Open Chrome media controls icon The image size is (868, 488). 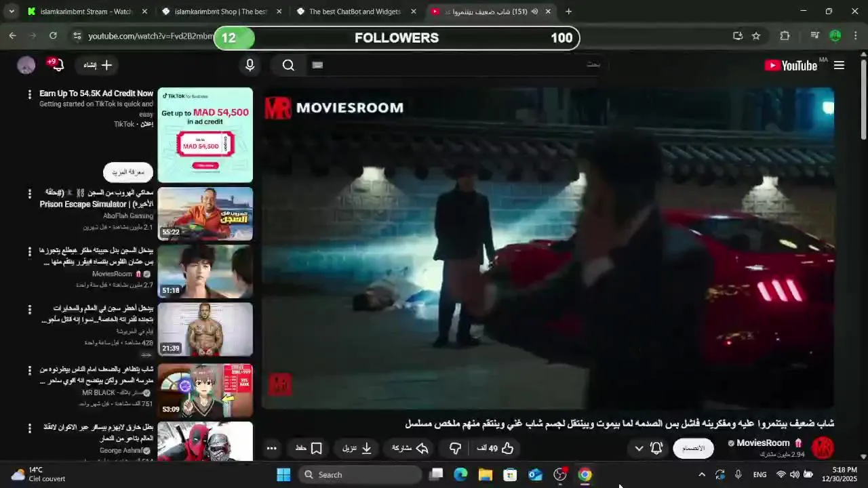[x=815, y=36]
